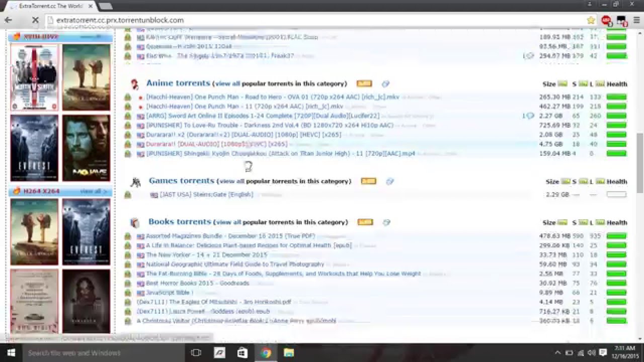Open the Anime torrents heading link
The height and width of the screenshot is (362, 644).
pos(178,83)
